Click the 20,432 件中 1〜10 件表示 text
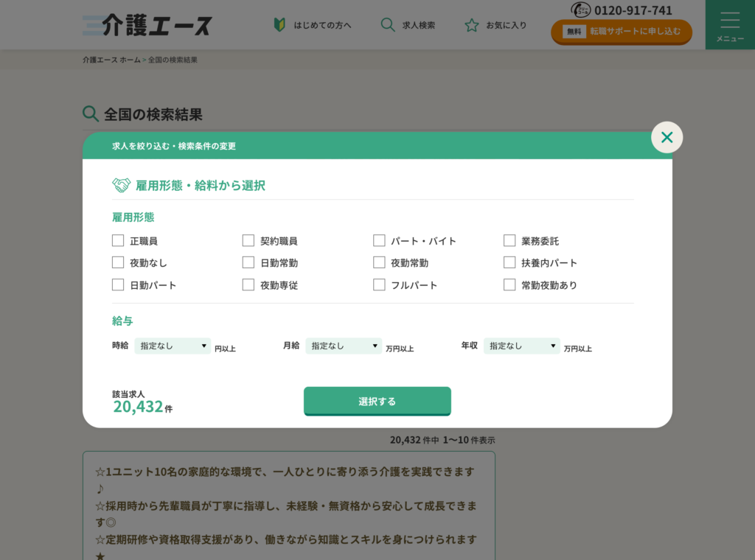This screenshot has height=560, width=755. pyautogui.click(x=442, y=440)
